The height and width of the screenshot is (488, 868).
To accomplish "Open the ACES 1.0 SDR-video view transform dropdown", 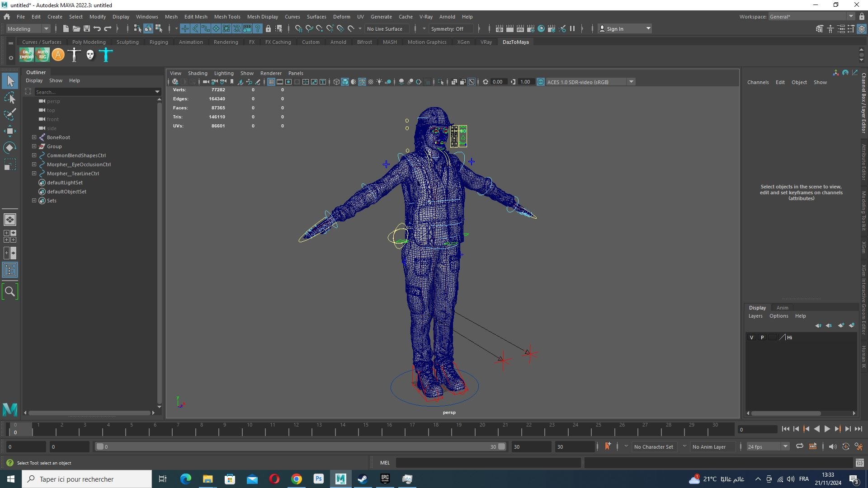I will tap(590, 82).
